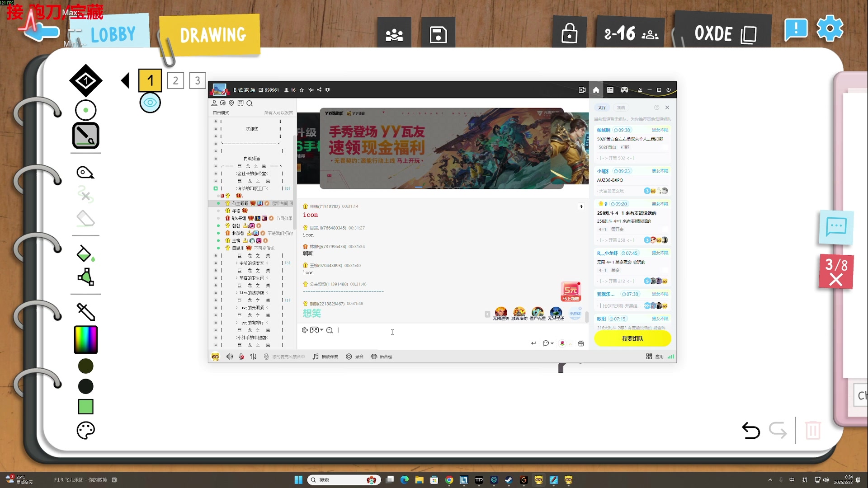Viewport: 868px width, 488px height.
Task: Toggle YY microphone mute icon
Action: click(x=241, y=357)
